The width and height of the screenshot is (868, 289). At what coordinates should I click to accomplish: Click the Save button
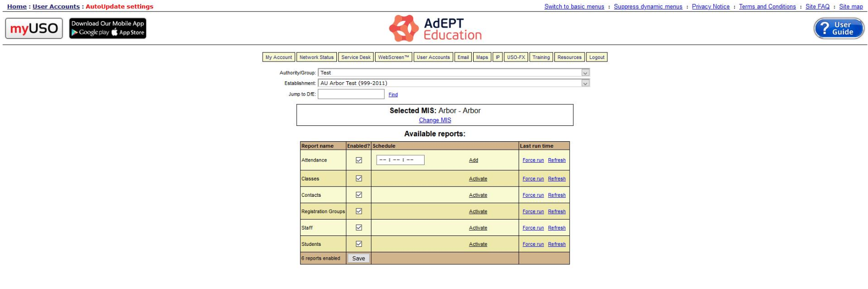coord(359,258)
